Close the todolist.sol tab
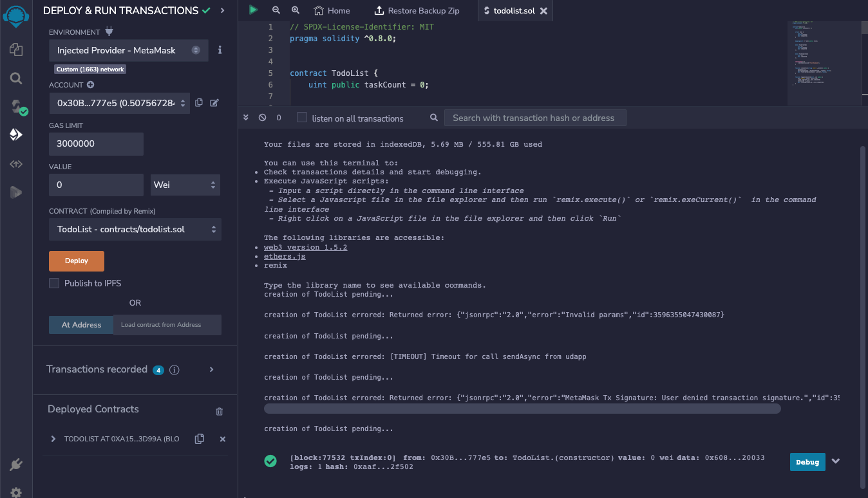The height and width of the screenshot is (498, 868). click(x=543, y=11)
